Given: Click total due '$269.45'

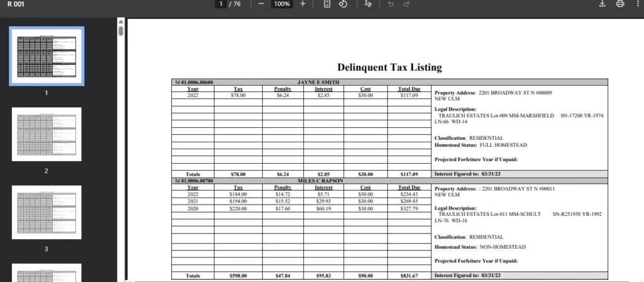Looking at the screenshot, I should click(x=409, y=201).
